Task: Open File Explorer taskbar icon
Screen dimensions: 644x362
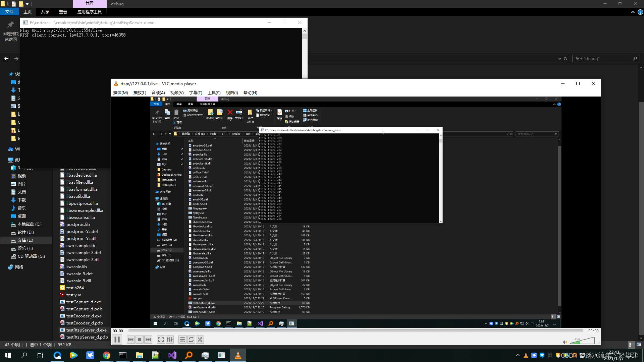Action: point(140,355)
